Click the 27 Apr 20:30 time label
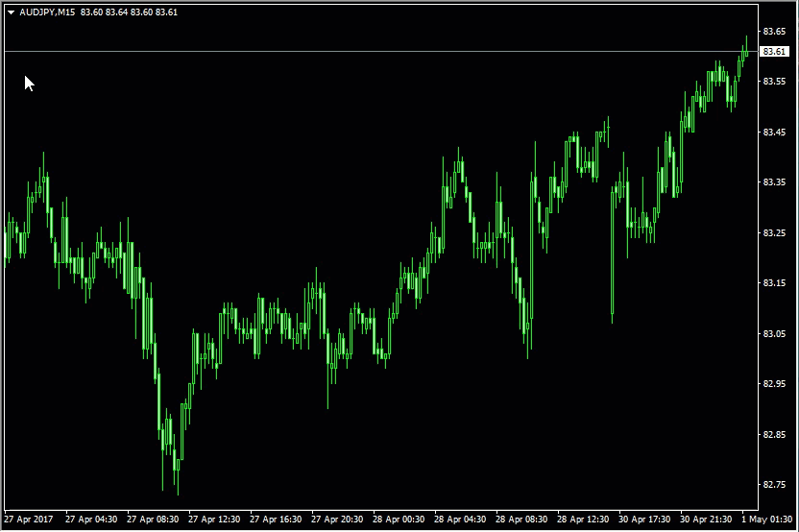This screenshot has height=532, width=799. [x=337, y=520]
